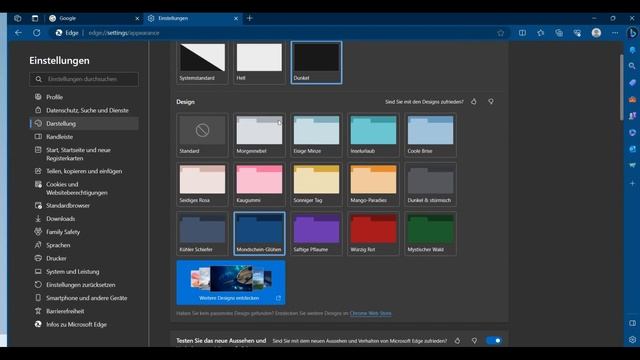The image size is (640, 360).
Task: Choose the Saftige Pflaume design
Action: point(316,233)
